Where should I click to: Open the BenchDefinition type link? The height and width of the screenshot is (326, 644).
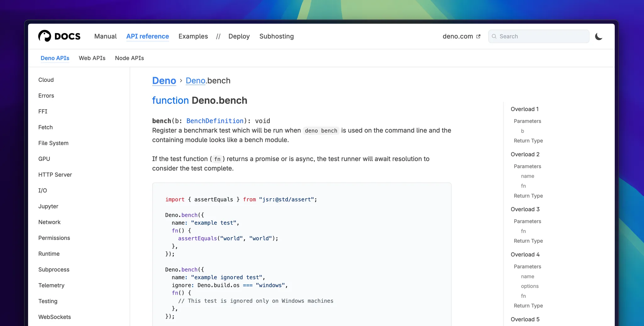pyautogui.click(x=215, y=121)
